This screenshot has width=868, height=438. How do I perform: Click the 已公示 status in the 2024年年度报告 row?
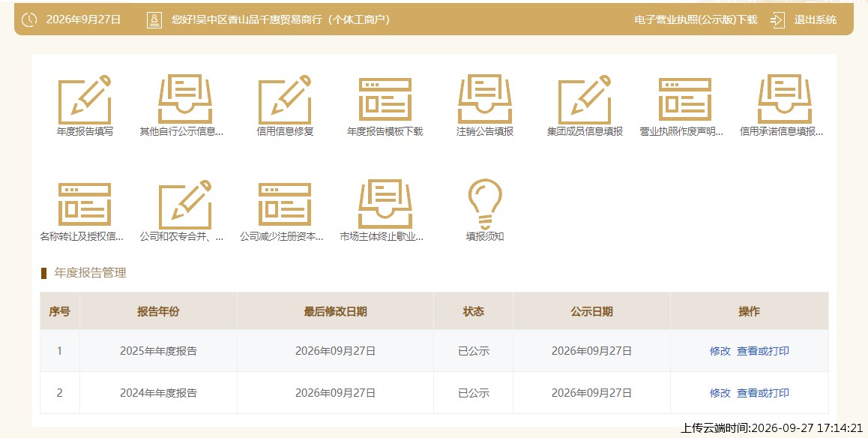tap(474, 393)
